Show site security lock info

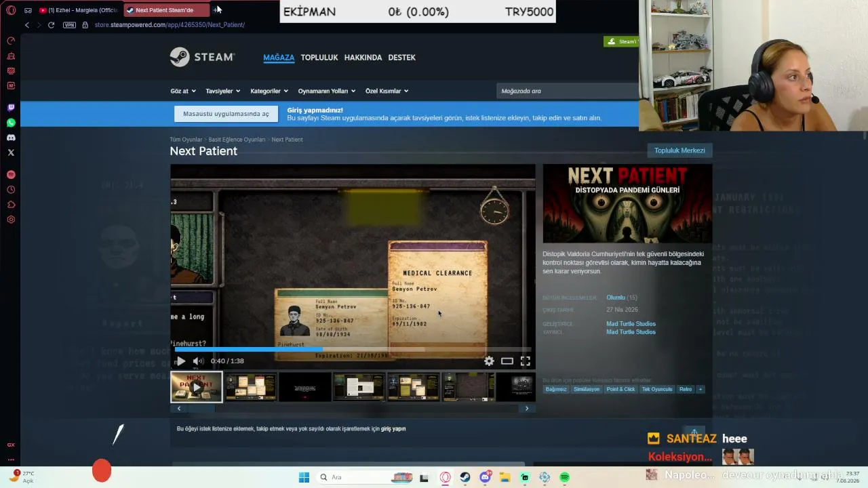point(85,25)
